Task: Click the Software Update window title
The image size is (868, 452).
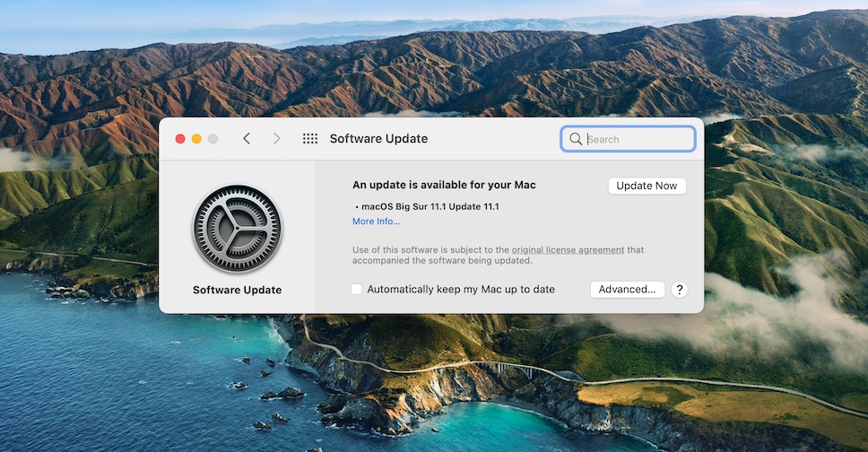Action: point(378,139)
